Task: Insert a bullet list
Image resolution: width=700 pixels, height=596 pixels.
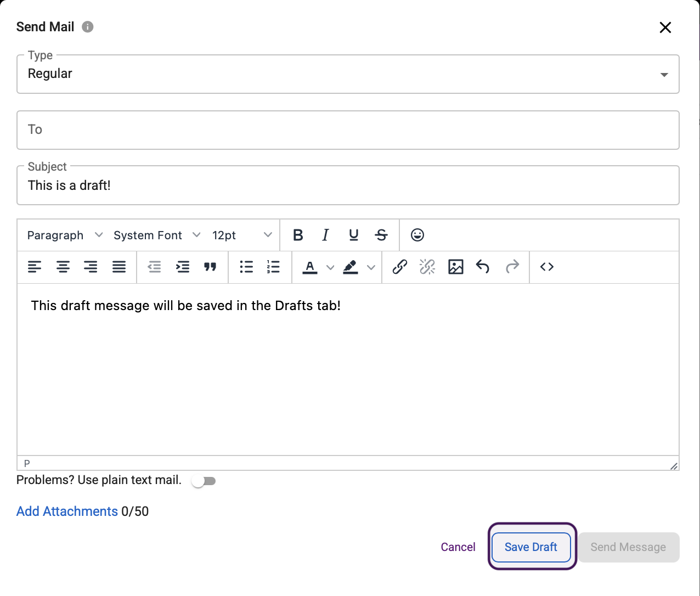Action: click(x=246, y=267)
